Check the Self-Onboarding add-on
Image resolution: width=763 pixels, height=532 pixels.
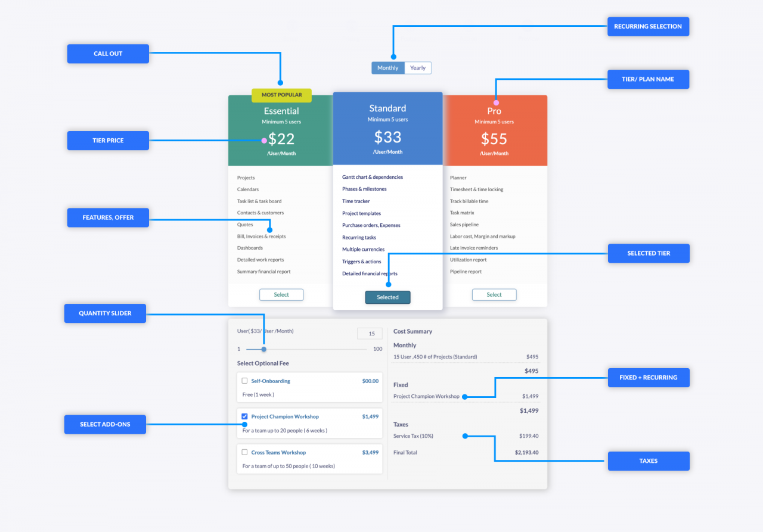click(x=244, y=381)
